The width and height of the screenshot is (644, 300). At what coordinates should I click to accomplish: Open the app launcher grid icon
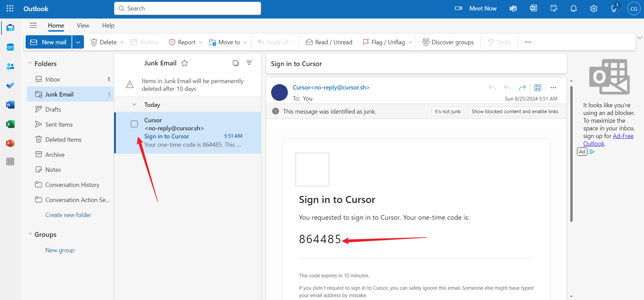tap(10, 9)
